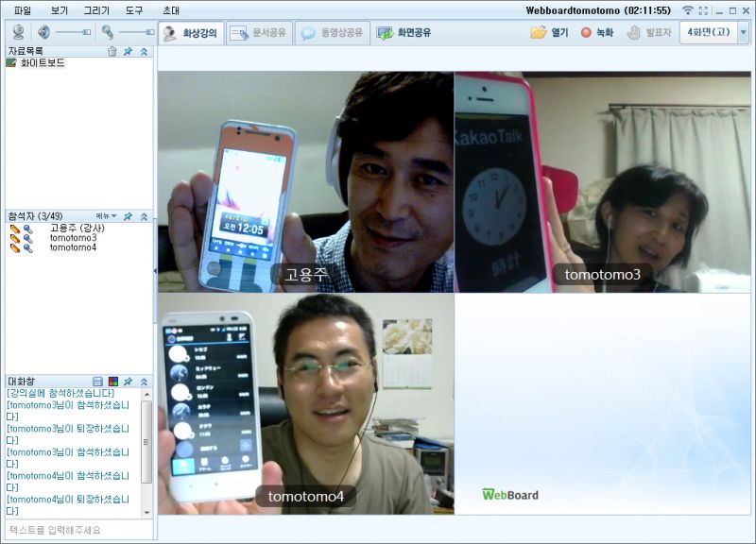Pin the 자료목록 panel

click(x=128, y=51)
